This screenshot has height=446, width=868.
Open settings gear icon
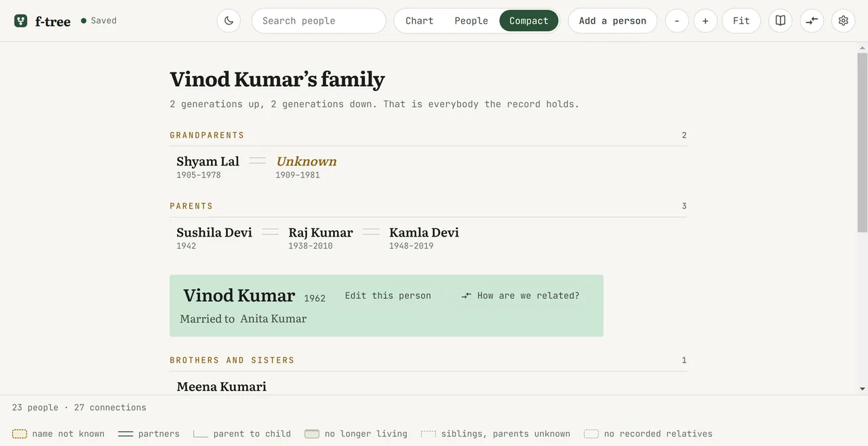844,20
